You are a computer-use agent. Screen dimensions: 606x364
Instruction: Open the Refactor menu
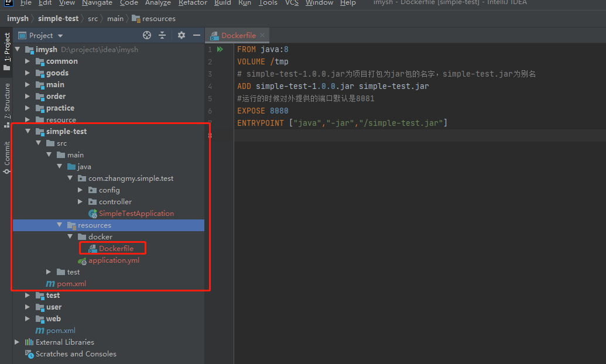(193, 3)
